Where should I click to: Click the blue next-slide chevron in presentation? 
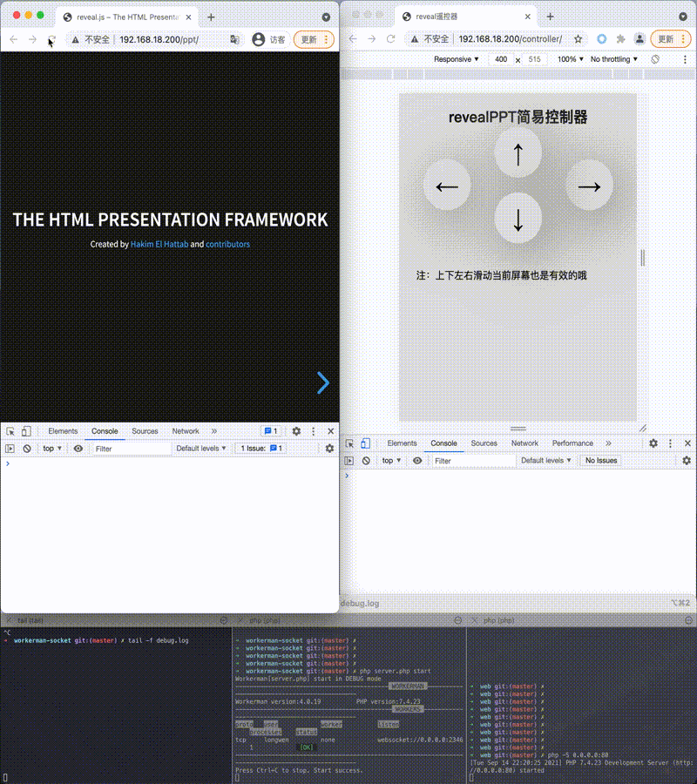tap(323, 383)
